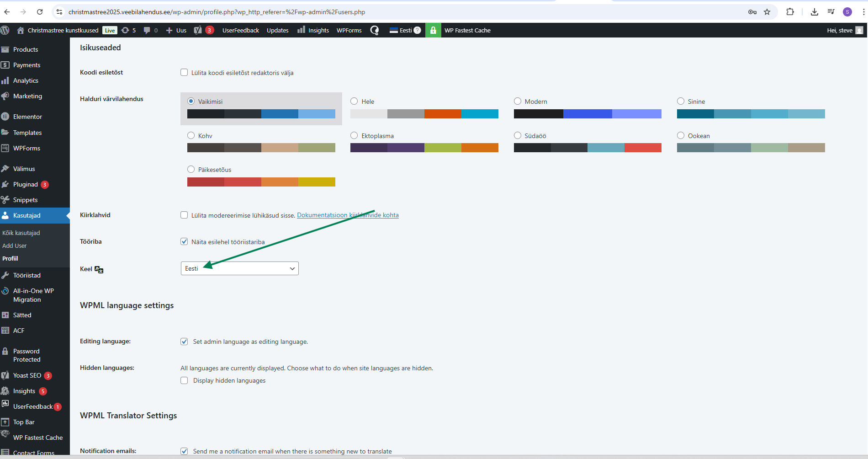
Task: Click the comments bubble icon in admin bar
Action: click(147, 30)
